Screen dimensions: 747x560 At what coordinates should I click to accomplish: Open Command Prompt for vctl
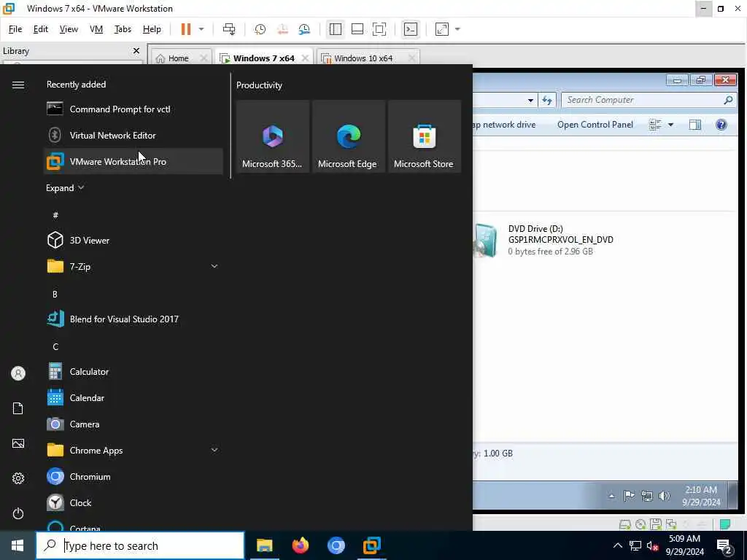[133, 109]
